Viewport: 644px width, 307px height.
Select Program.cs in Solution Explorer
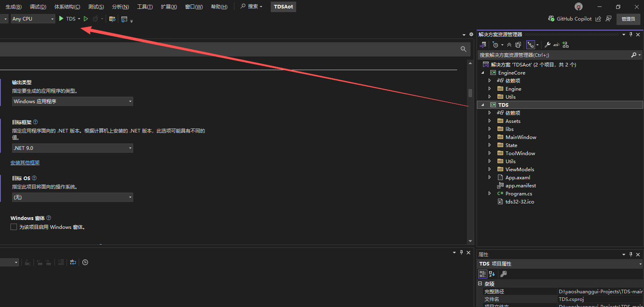519,194
